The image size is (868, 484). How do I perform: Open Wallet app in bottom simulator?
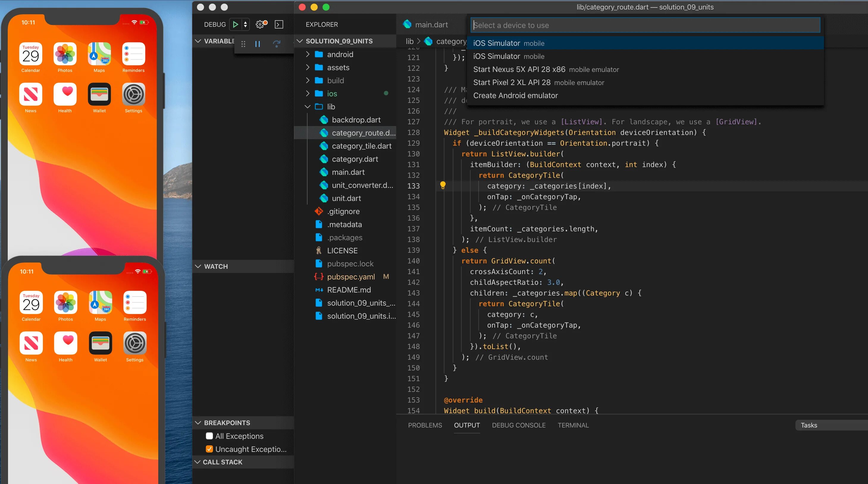click(x=101, y=343)
